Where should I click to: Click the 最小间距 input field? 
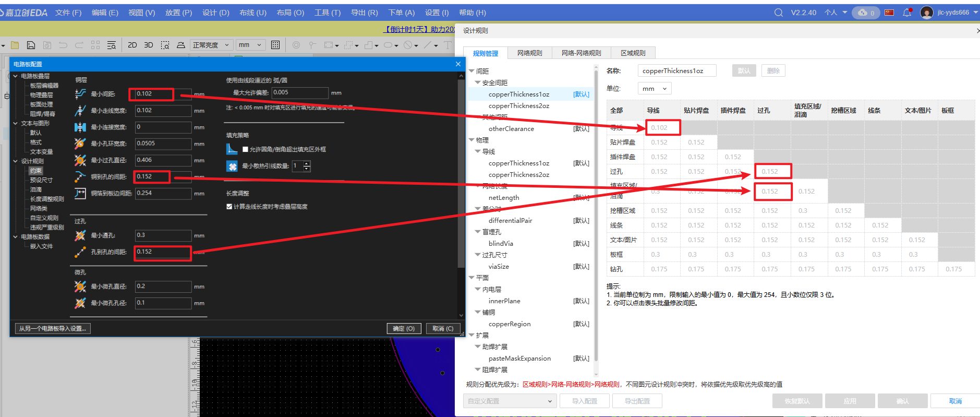[163, 94]
